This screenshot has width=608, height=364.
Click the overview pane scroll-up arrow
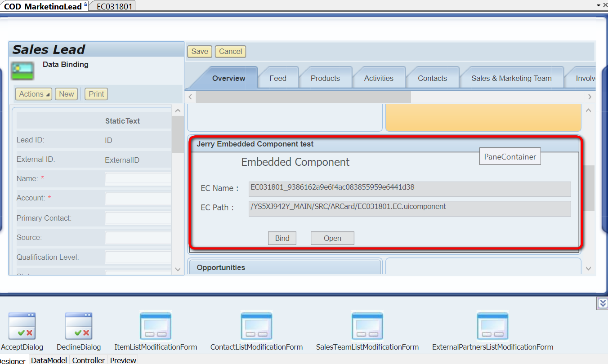pyautogui.click(x=589, y=111)
